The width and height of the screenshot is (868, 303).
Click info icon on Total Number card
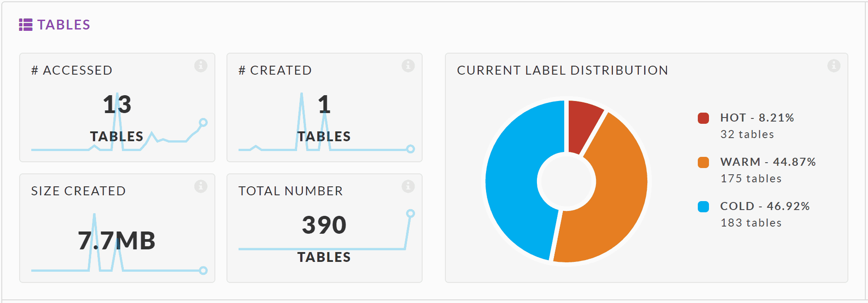pyautogui.click(x=408, y=186)
